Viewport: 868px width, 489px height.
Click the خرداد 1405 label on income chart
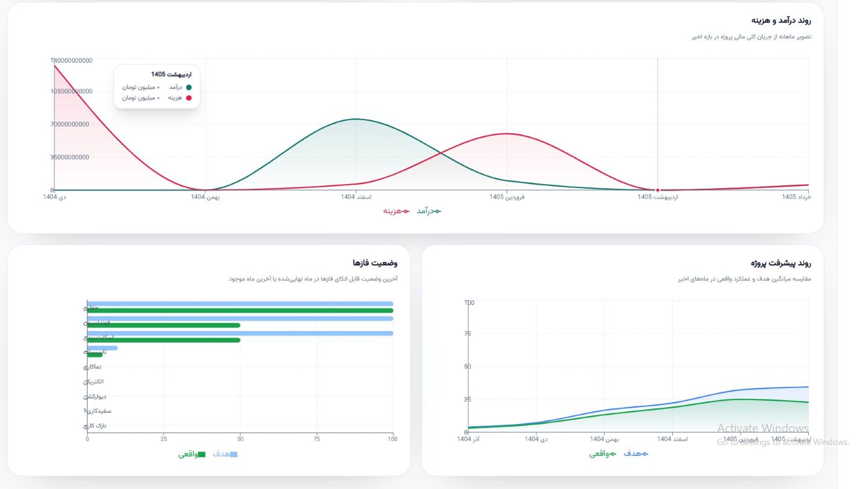pos(797,197)
